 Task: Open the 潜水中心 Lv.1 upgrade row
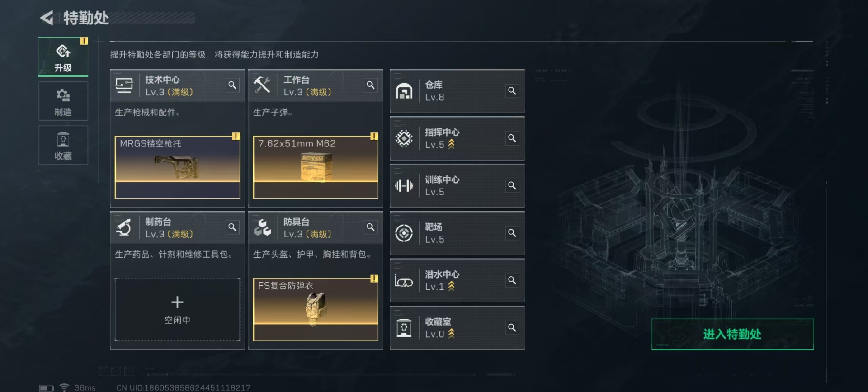coord(457,280)
